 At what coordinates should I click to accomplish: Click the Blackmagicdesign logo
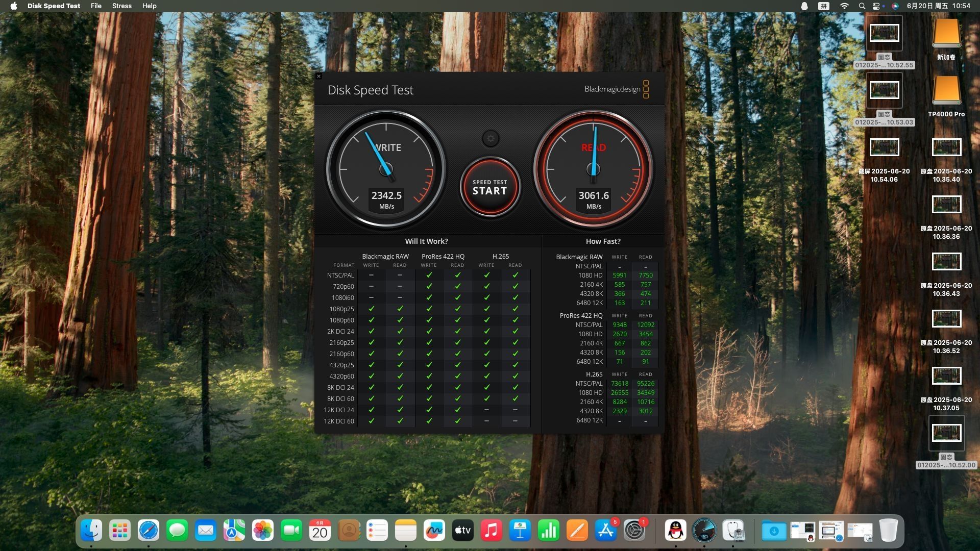click(617, 89)
